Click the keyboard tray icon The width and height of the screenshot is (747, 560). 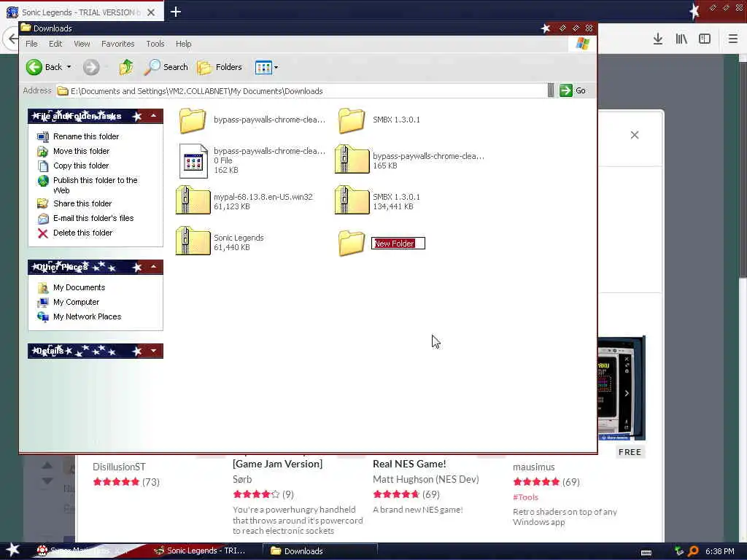point(646,553)
